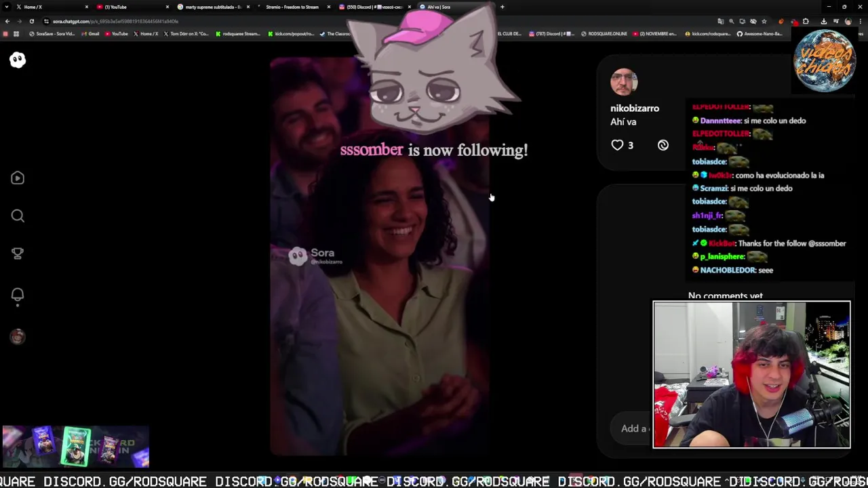Close the marty supreme subtitulada tab
Viewport: 868px width, 488px height.
click(x=248, y=7)
